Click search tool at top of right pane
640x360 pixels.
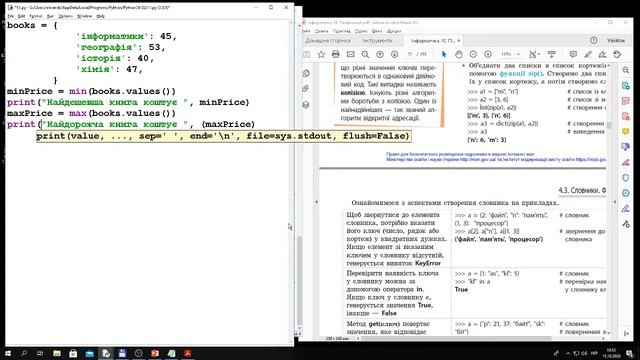[626, 70]
